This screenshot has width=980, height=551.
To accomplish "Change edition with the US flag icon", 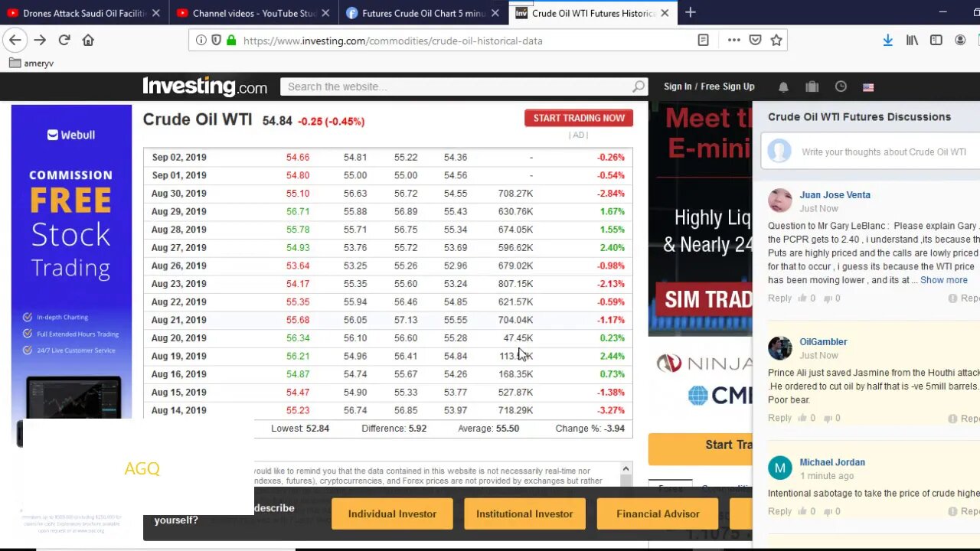I will 868,87.
